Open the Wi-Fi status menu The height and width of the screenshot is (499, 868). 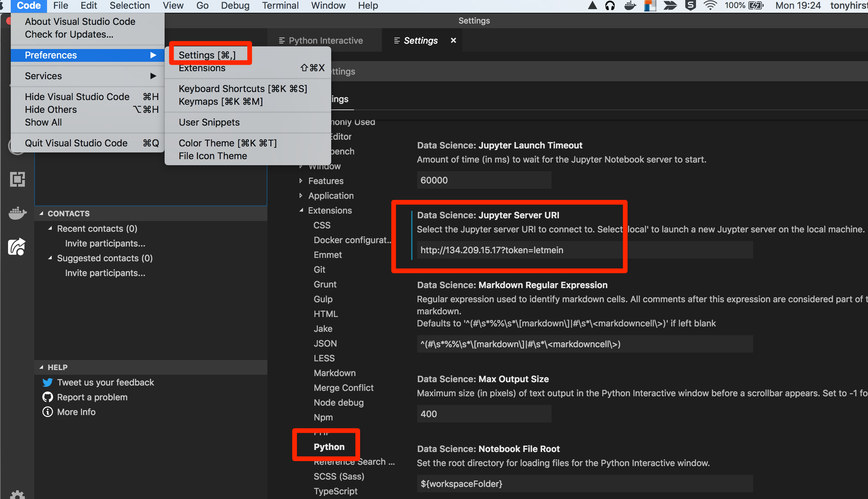coord(710,5)
